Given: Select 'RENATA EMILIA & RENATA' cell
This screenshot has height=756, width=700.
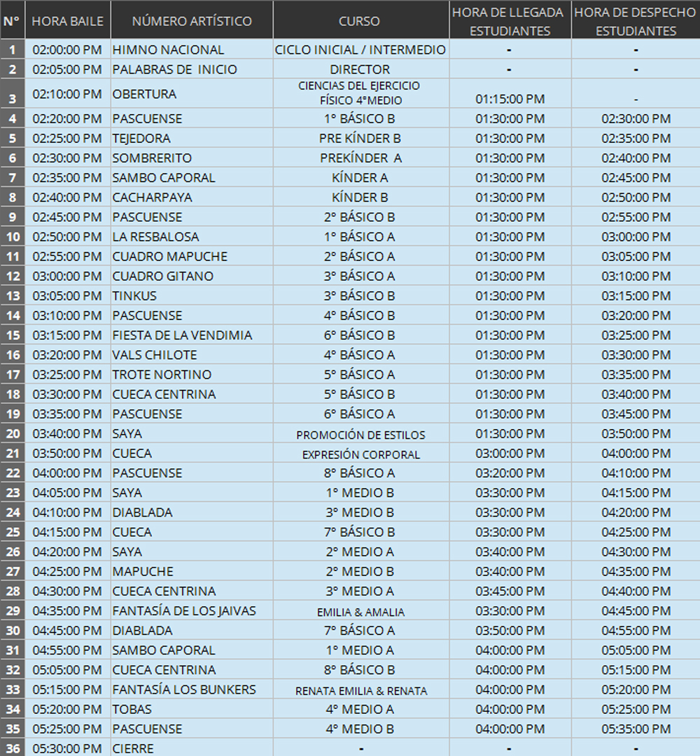Looking at the screenshot, I should click(361, 689).
